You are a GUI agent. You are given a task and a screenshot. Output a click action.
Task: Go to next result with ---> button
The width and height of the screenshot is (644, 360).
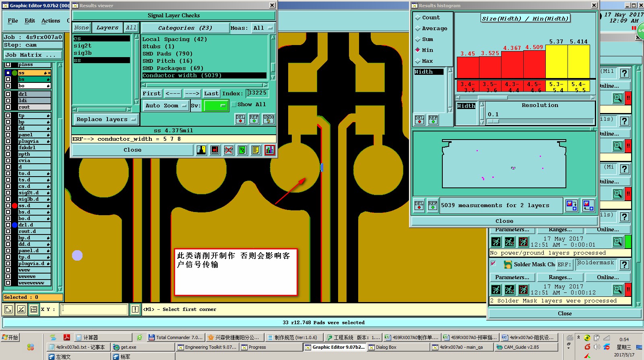pos(192,94)
